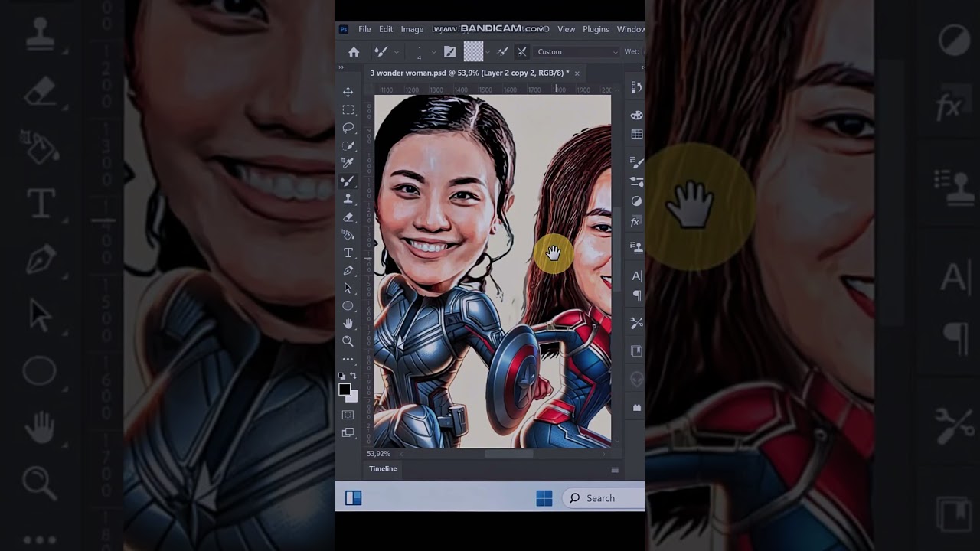The image size is (980, 551).
Task: Open the Windows widgets taskbar icon
Action: 353,498
